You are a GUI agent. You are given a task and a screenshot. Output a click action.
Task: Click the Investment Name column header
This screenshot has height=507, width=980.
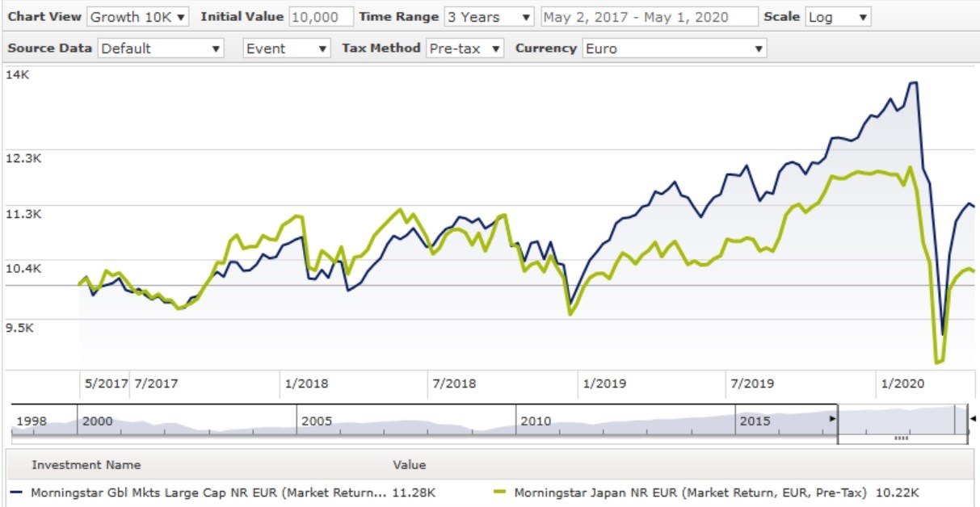click(x=86, y=465)
